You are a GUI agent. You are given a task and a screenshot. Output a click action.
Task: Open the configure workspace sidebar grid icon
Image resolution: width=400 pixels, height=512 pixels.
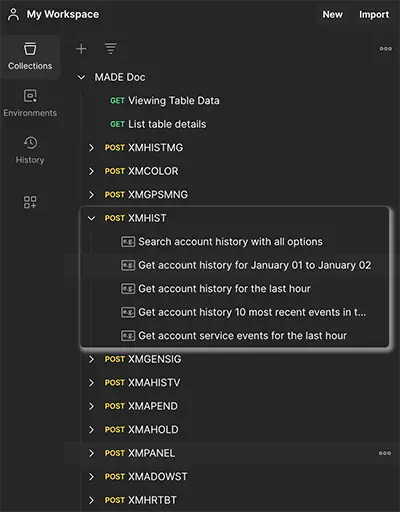tap(30, 202)
